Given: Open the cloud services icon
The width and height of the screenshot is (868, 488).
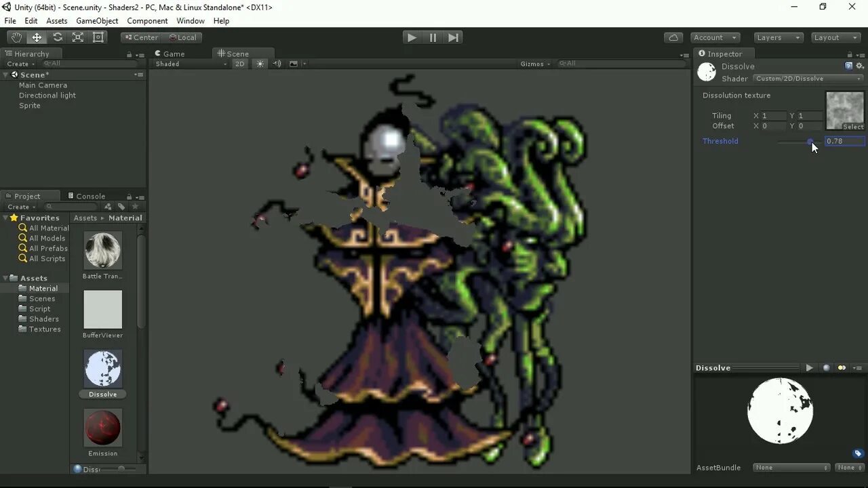Looking at the screenshot, I should tap(673, 37).
